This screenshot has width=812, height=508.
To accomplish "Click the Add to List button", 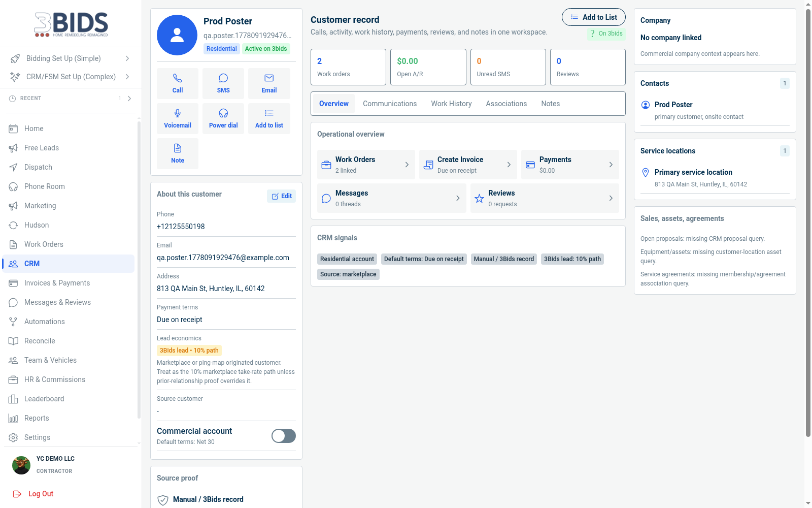I will (x=594, y=17).
